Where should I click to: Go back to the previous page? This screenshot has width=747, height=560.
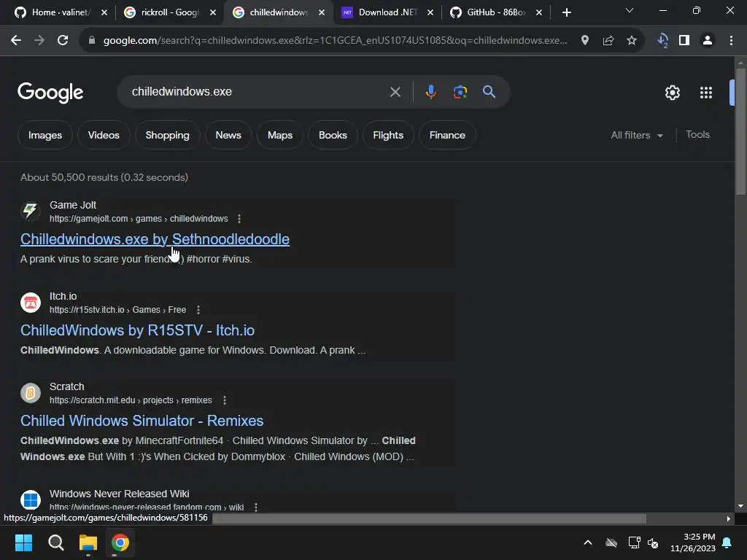click(x=16, y=41)
